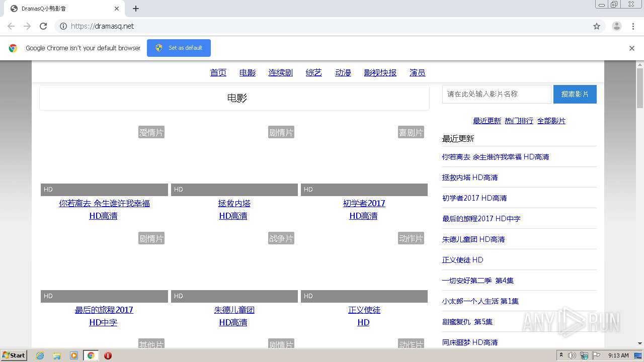Dismiss the default browser infobar
The height and width of the screenshot is (362, 644).
632,48
